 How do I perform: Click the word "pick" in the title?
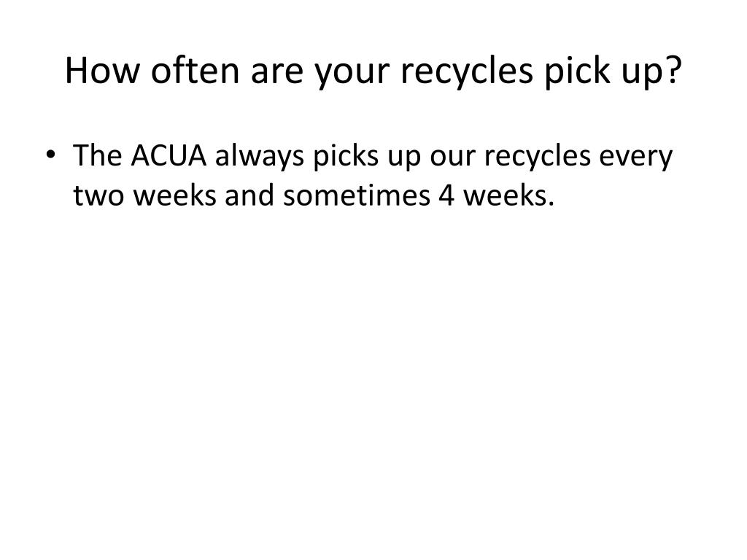point(578,72)
